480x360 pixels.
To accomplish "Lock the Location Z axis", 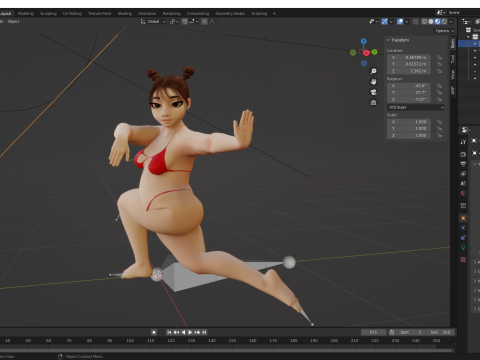I will pos(439,71).
